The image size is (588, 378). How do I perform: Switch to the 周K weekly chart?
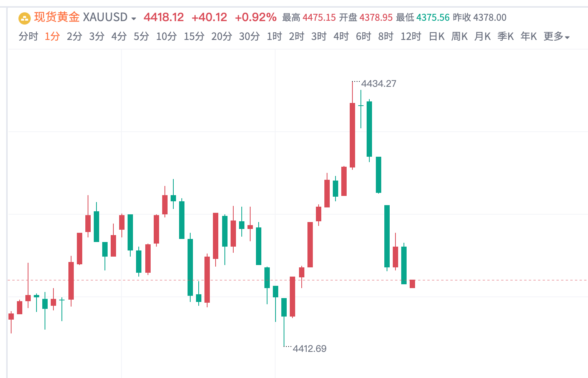point(459,36)
